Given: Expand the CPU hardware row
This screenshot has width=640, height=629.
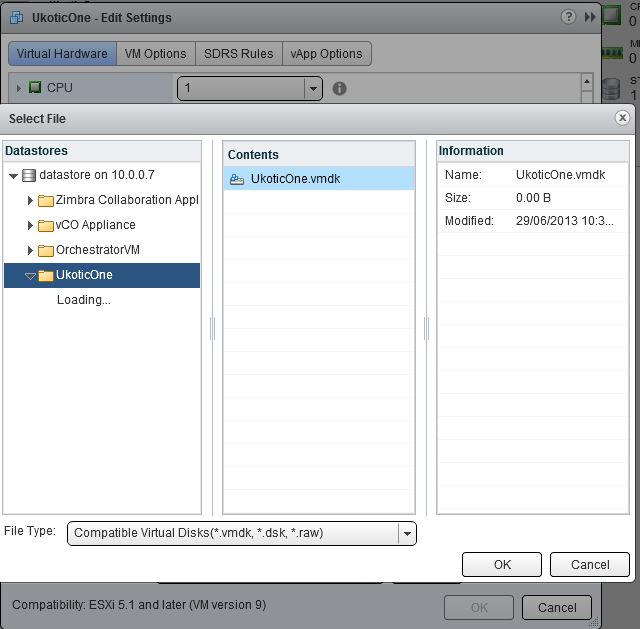Looking at the screenshot, I should click(18, 88).
